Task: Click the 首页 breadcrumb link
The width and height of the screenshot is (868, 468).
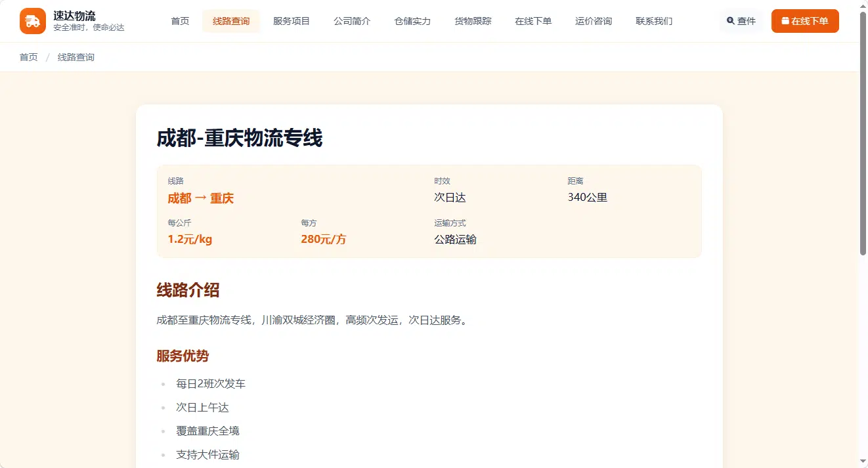Action: (x=29, y=57)
